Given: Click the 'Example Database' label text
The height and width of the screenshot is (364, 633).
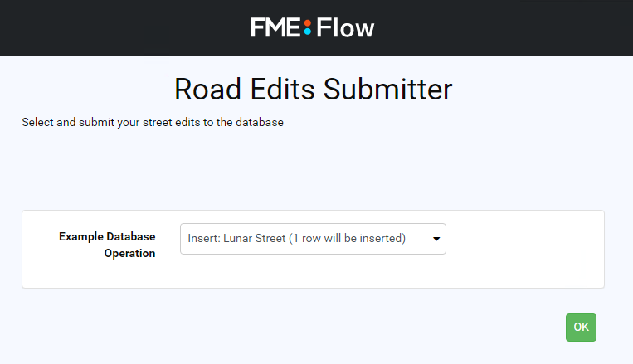Looking at the screenshot, I should click(107, 236).
